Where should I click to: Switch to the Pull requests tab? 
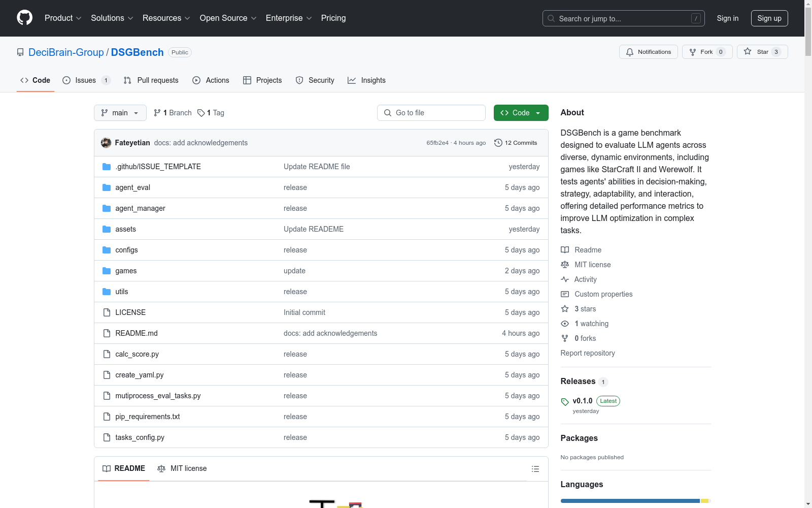[151, 80]
